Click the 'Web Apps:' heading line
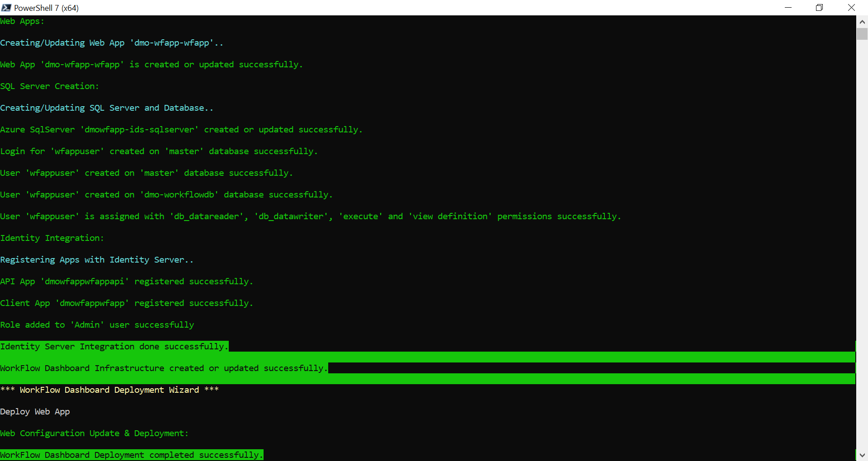The width and height of the screenshot is (868, 461). (x=22, y=21)
